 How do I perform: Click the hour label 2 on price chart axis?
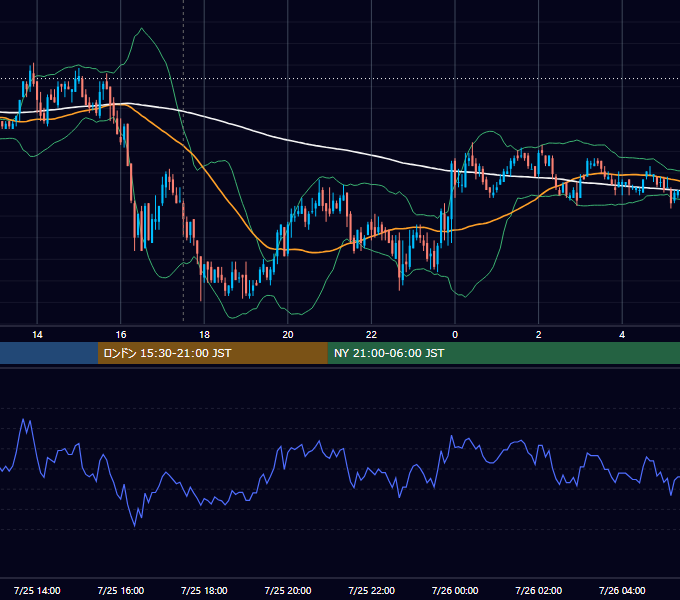click(x=539, y=335)
